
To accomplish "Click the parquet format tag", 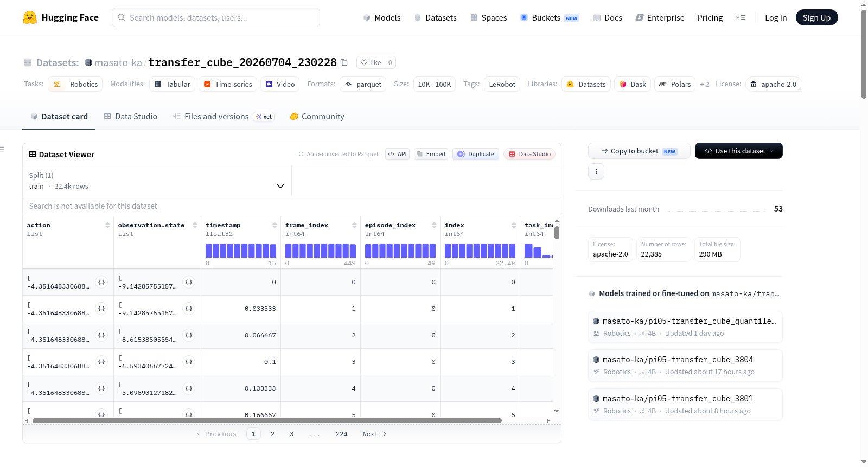I will point(363,84).
